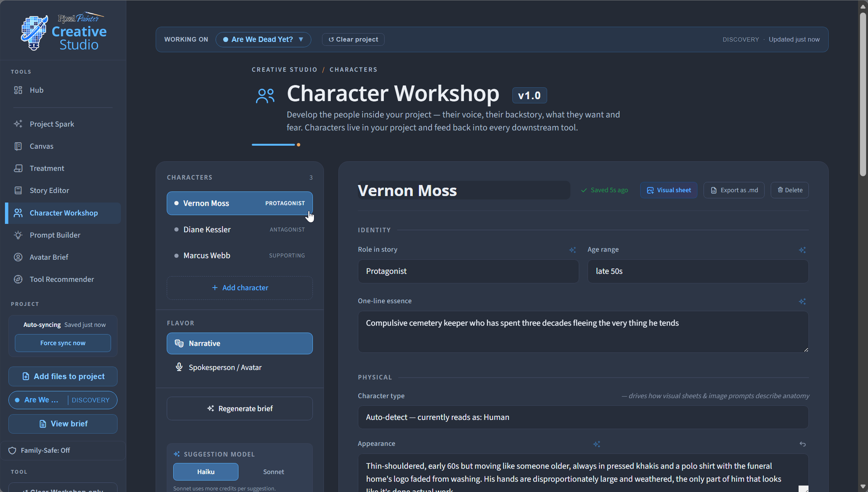Open the sidebar project selector showing DISCOVERY
Image resolution: width=868 pixels, height=492 pixels.
pyautogui.click(x=63, y=400)
